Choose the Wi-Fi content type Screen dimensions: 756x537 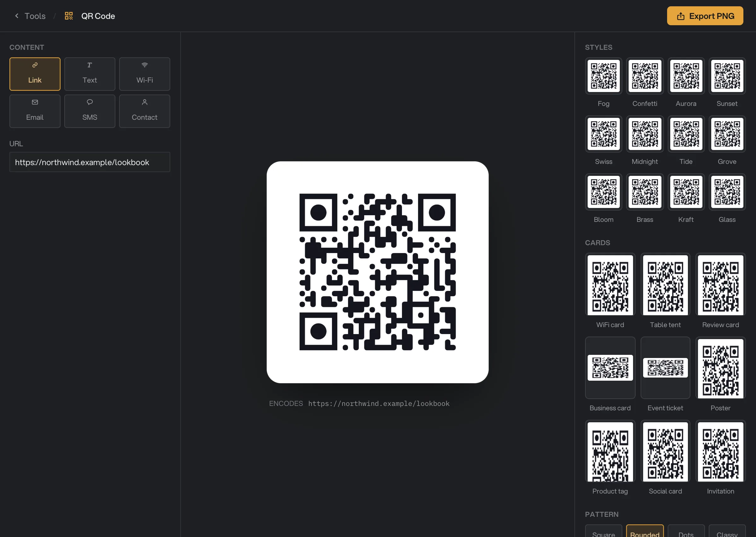tap(144, 74)
